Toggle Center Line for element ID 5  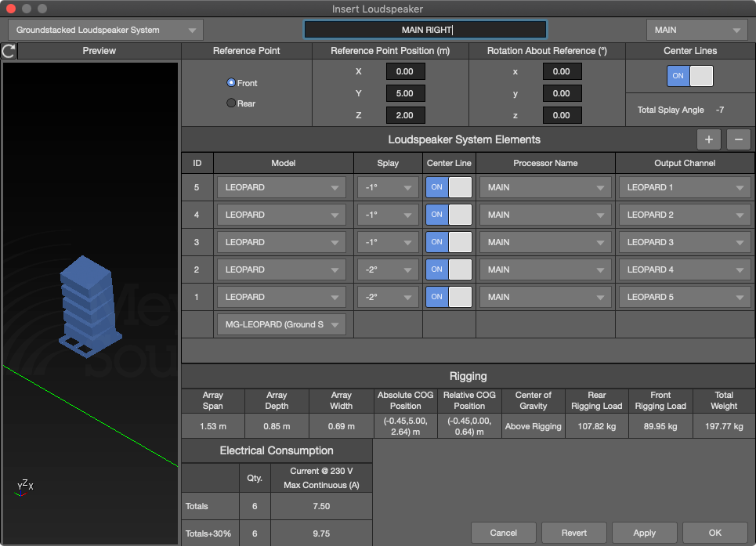click(x=448, y=187)
